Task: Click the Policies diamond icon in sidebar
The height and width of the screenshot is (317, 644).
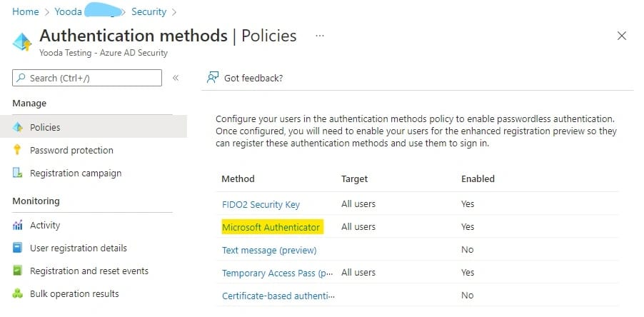Action: [18, 127]
